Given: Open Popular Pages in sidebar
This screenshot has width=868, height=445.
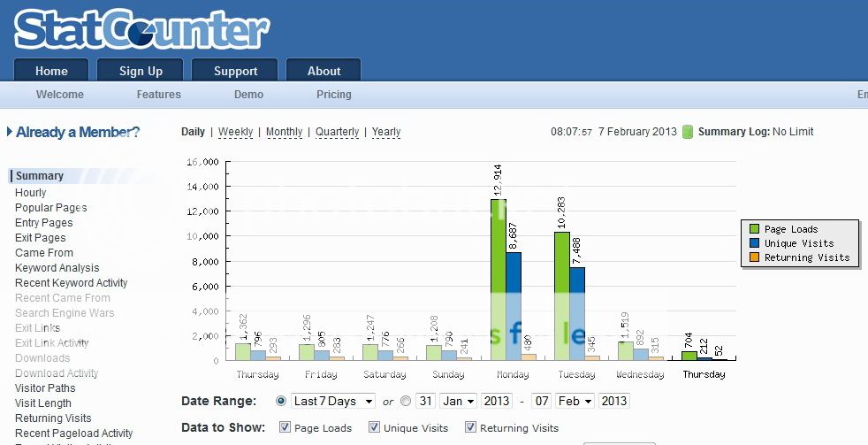Looking at the screenshot, I should coord(50,208).
